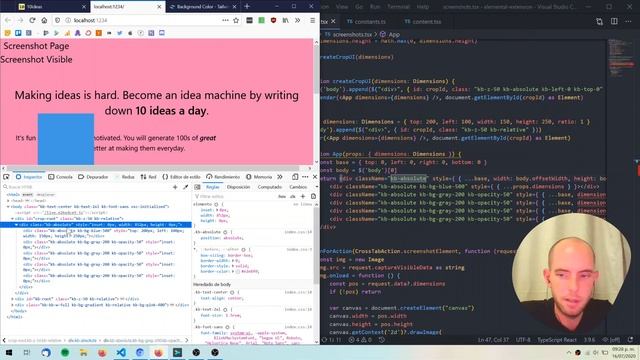
Task: Click the App breadcrumb in VS Code
Action: click(x=390, y=34)
